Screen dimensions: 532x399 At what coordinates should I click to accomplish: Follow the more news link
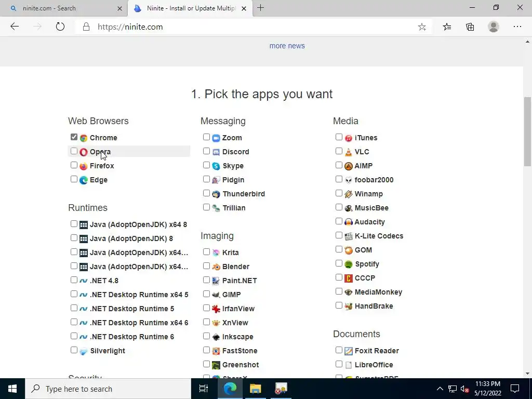click(287, 46)
